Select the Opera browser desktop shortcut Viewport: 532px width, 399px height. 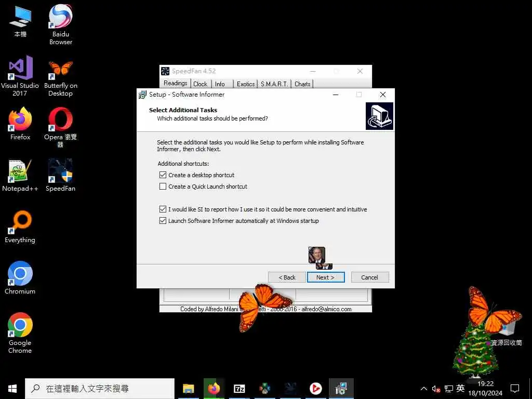point(61,127)
